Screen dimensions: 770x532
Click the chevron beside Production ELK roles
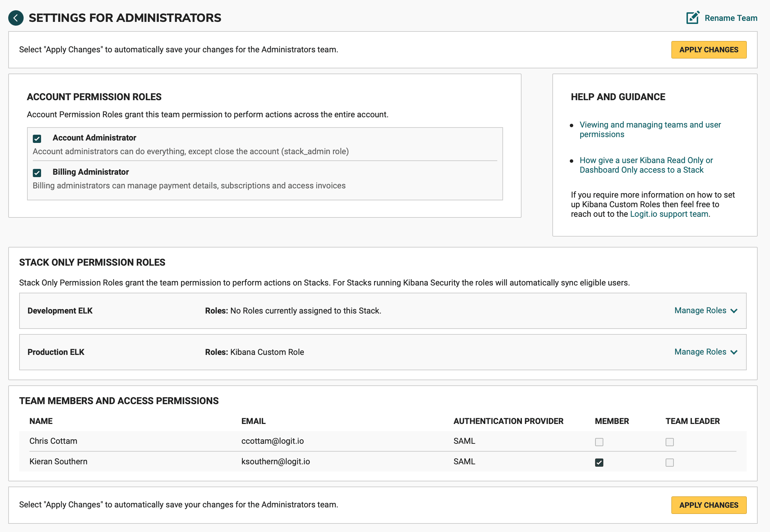(734, 352)
